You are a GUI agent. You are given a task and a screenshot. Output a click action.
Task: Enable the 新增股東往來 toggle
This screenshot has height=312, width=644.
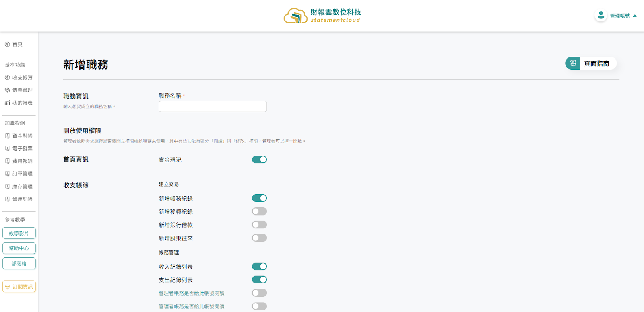[x=259, y=238]
